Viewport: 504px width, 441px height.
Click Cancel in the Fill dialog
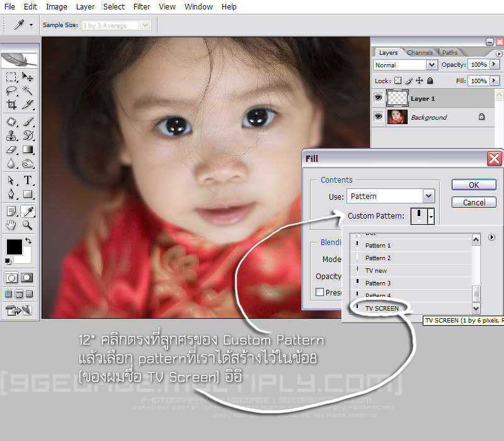pos(474,202)
